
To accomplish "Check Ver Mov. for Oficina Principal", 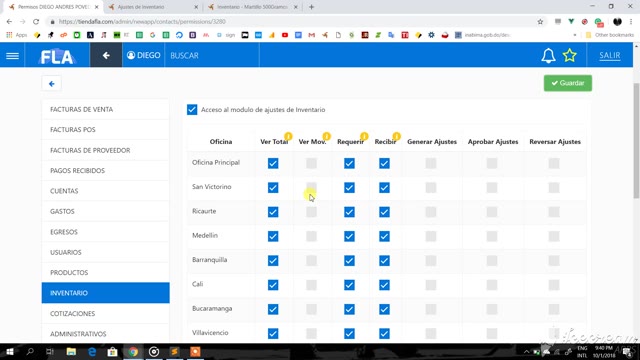I will [x=311, y=163].
